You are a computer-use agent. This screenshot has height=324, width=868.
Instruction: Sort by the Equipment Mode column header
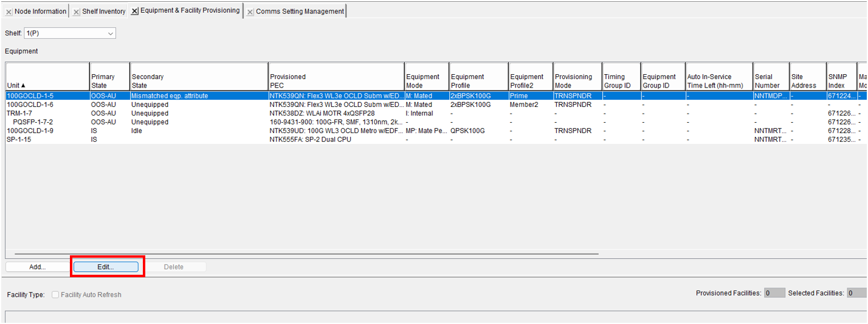[x=427, y=77]
